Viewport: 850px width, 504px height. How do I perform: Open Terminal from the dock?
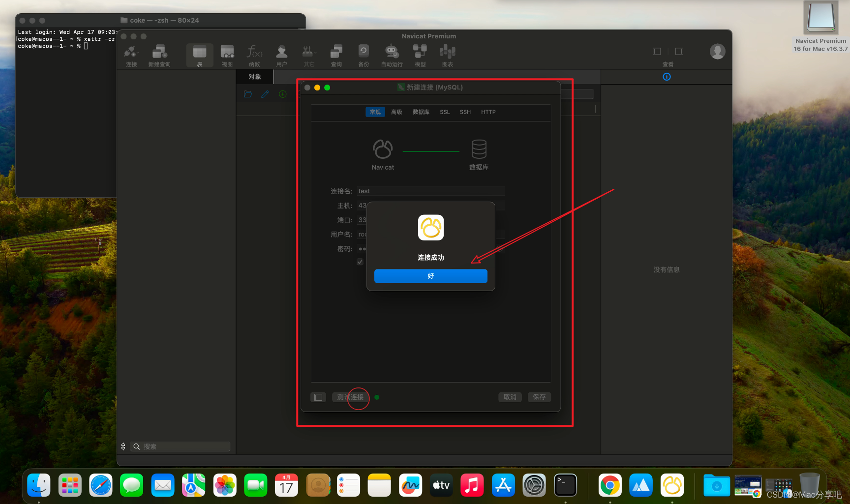tap(565, 485)
